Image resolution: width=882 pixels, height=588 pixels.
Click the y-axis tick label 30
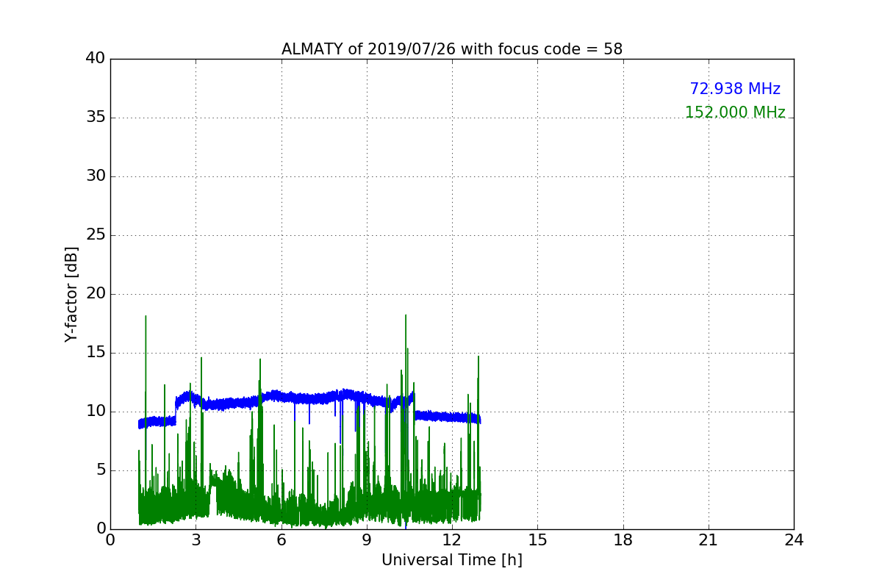pos(96,176)
